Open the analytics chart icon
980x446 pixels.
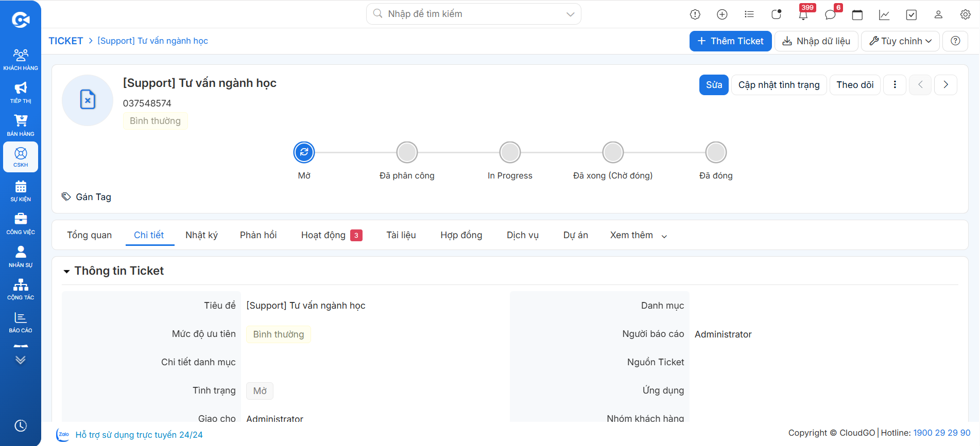(x=884, y=14)
